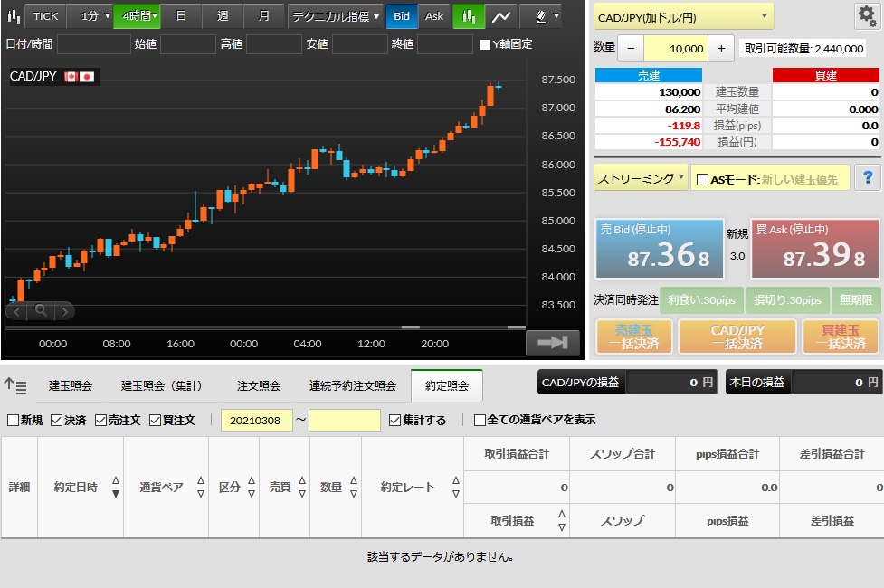Open 建玉照会（集計） tab
The height and width of the screenshot is (588, 884).
click(162, 385)
